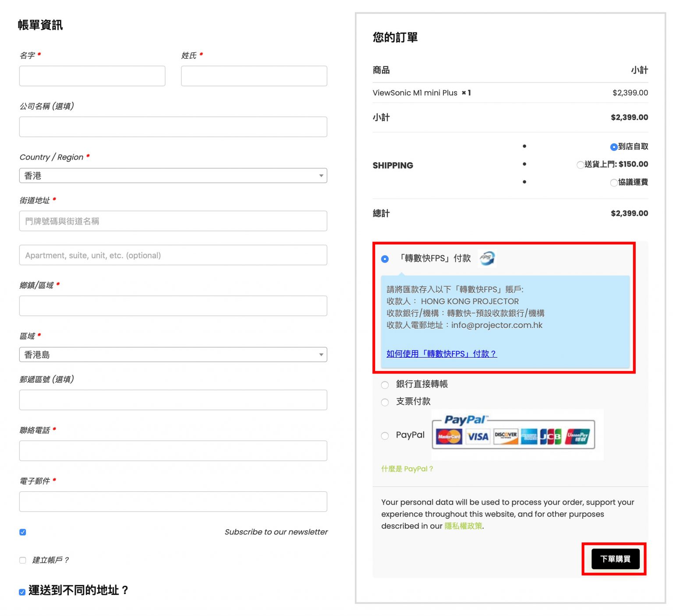Click the American Express card logo
The image size is (673, 616).
pos(529,436)
